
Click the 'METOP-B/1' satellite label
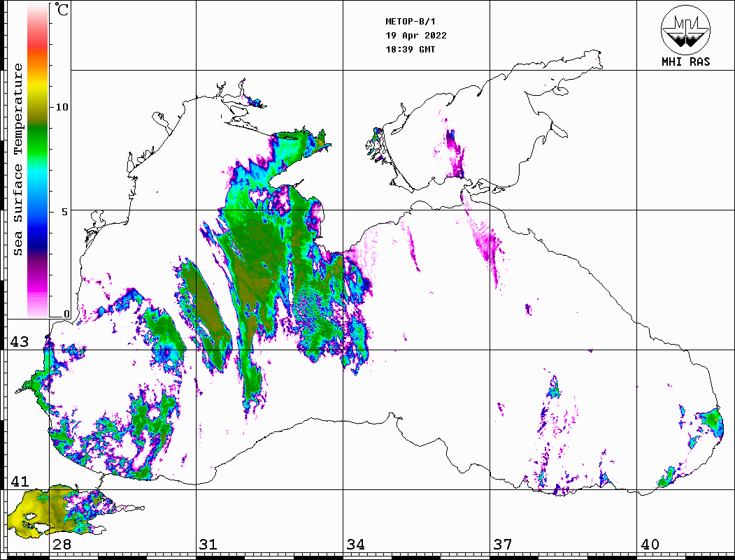click(x=411, y=22)
